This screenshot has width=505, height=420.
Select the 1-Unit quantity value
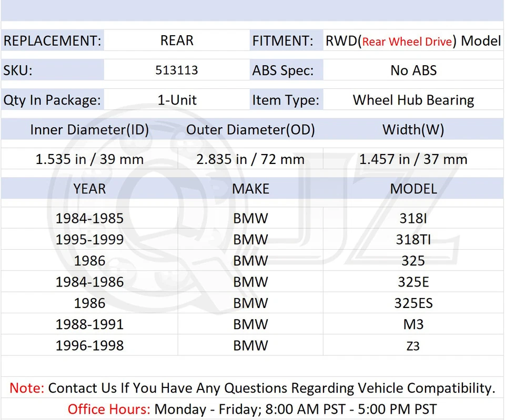pyautogui.click(x=177, y=100)
